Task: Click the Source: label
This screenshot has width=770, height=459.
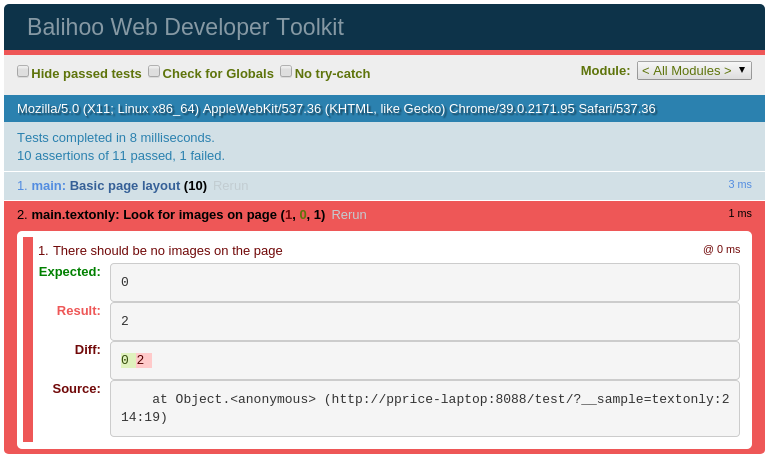Action: tap(77, 389)
